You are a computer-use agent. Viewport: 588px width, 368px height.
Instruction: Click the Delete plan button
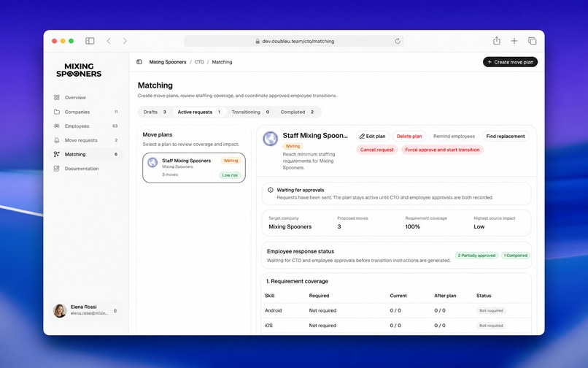409,137
